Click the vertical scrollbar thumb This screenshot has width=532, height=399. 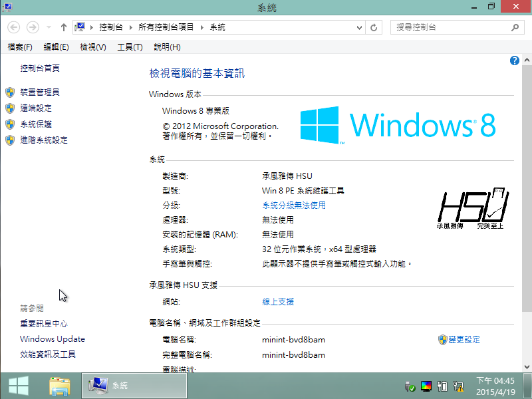[527, 188]
